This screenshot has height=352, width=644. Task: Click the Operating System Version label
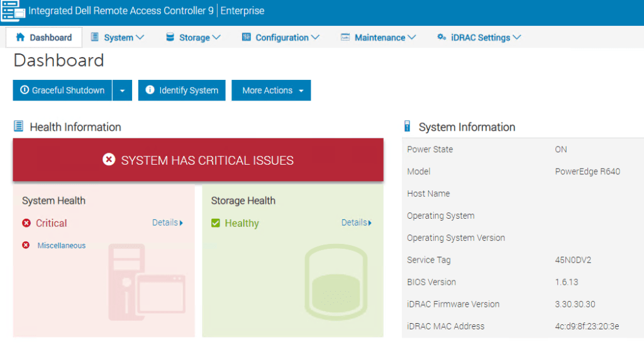tap(456, 238)
